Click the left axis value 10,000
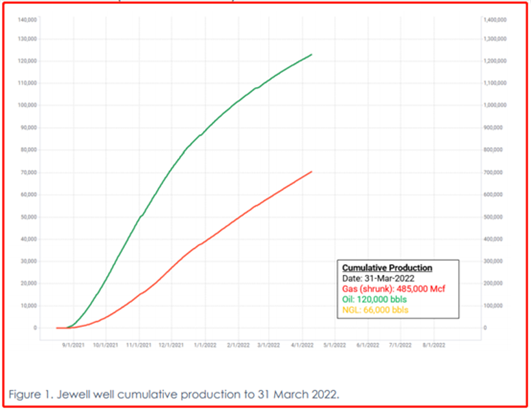This screenshot has height=410, width=531. (28, 306)
